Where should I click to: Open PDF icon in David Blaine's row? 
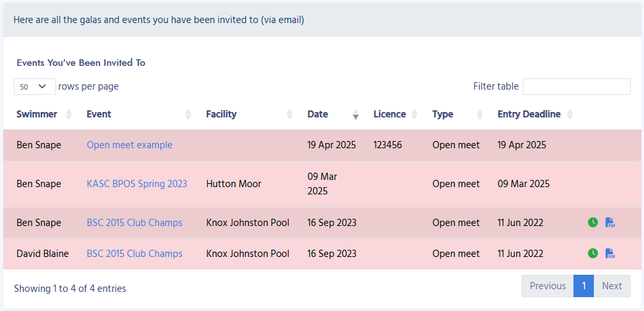click(x=610, y=254)
